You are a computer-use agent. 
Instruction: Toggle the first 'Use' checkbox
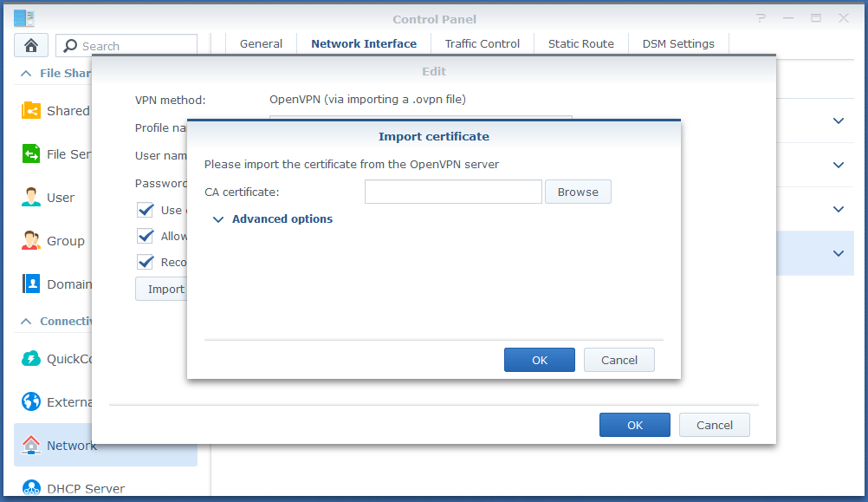(146, 210)
